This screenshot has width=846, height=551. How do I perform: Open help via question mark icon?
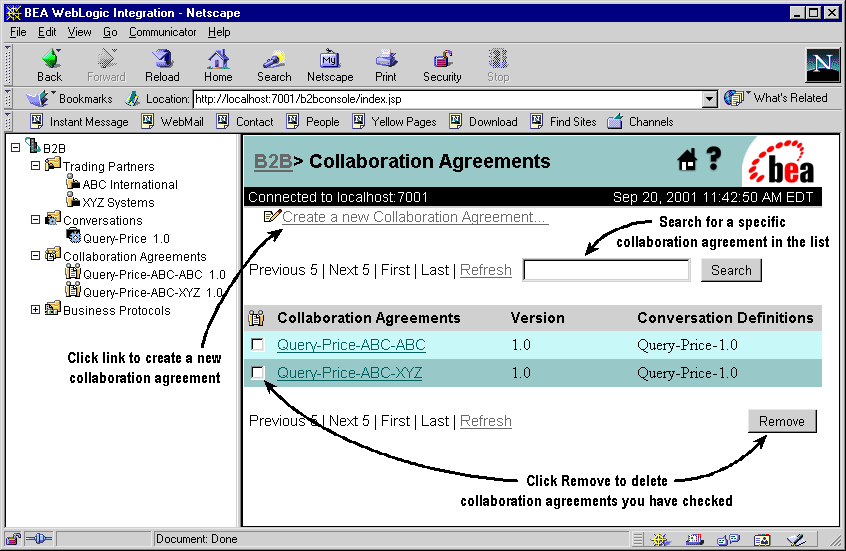714,159
